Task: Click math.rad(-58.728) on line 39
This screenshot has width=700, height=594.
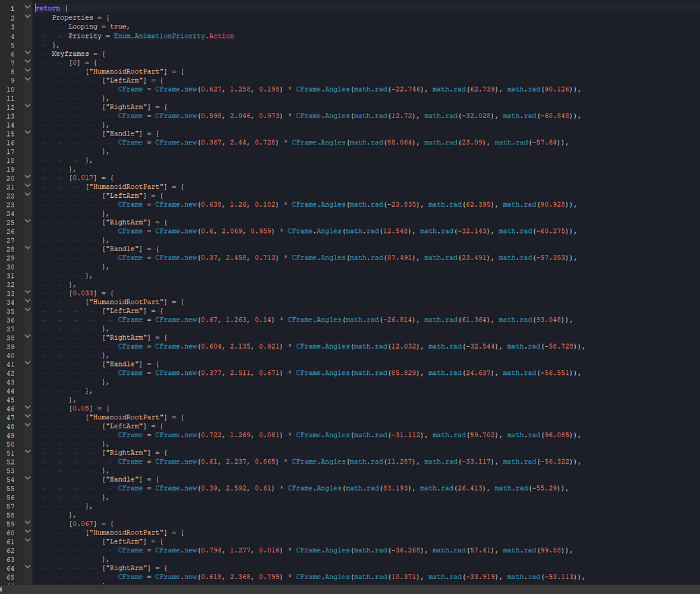Action: click(541, 346)
